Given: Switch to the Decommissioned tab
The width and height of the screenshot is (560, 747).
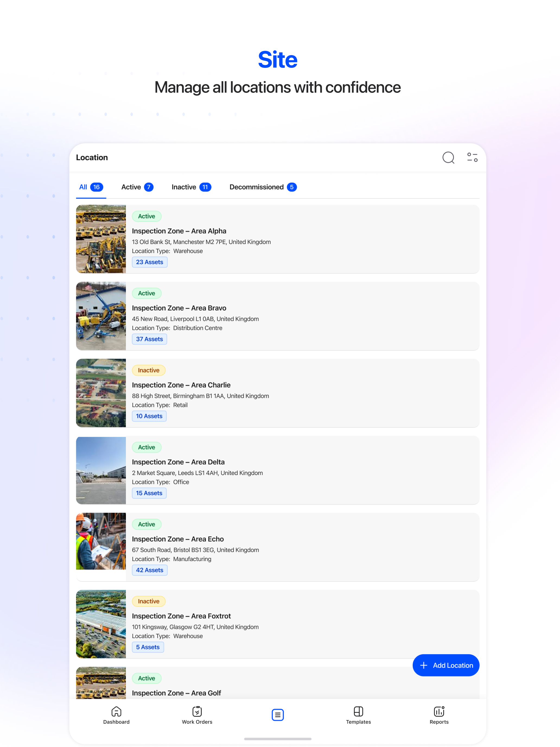Looking at the screenshot, I should [263, 187].
